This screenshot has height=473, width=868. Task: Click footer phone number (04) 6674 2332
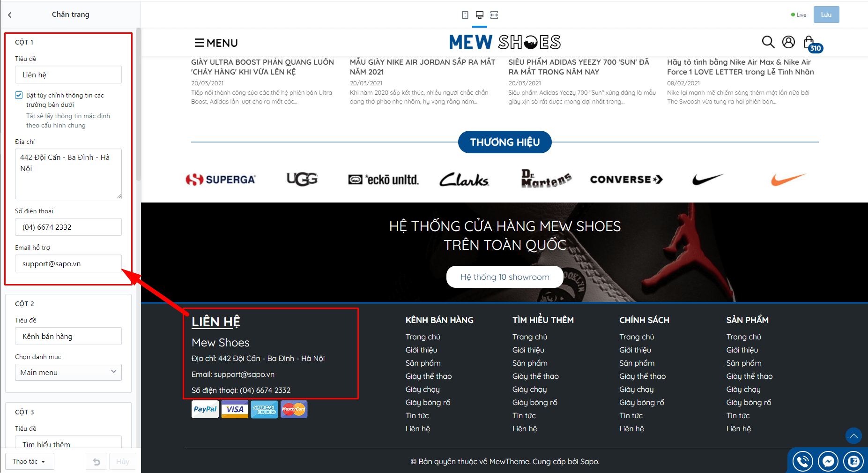coord(265,390)
